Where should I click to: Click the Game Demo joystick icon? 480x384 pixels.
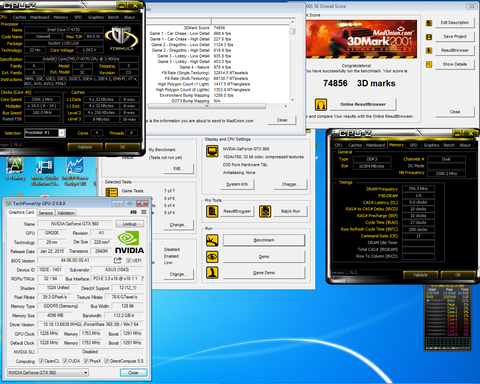212,273
